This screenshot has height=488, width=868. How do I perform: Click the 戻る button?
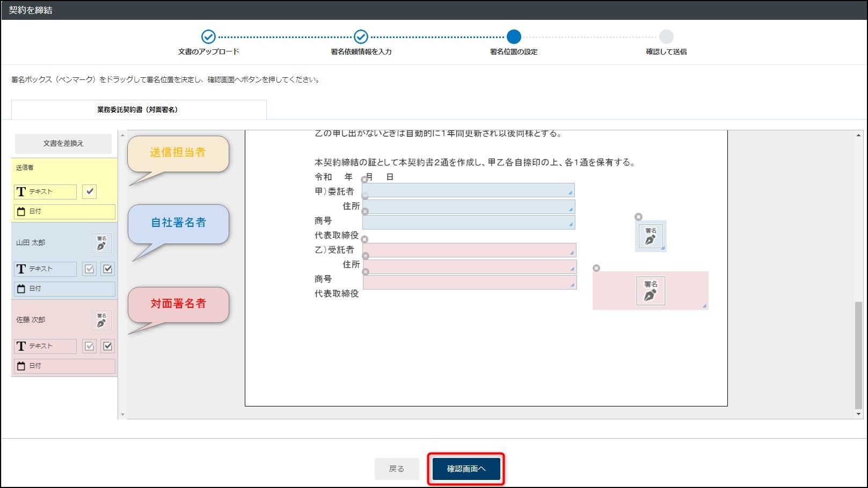(x=397, y=468)
